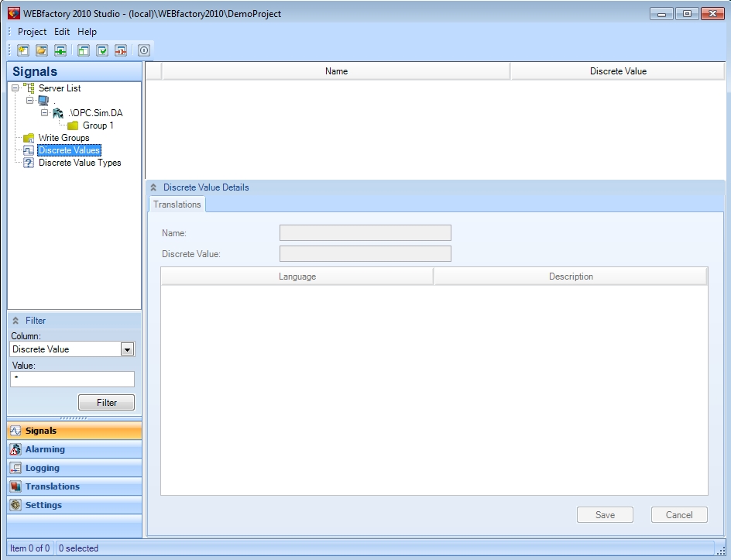731x560 pixels.
Task: Click the Alarming section icon
Action: click(15, 449)
